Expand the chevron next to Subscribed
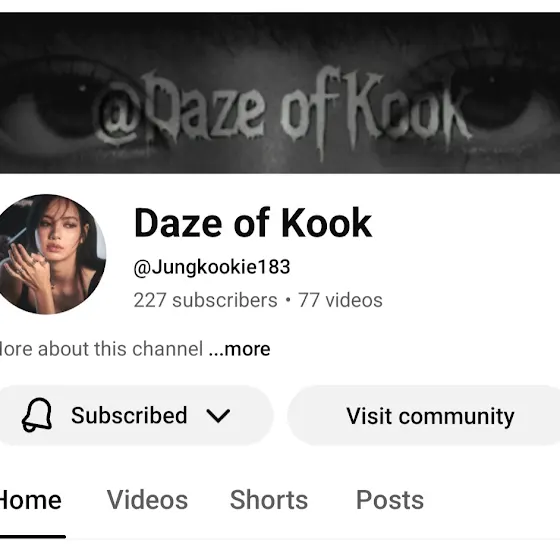Screen dimensions: 560x560 tap(218, 416)
